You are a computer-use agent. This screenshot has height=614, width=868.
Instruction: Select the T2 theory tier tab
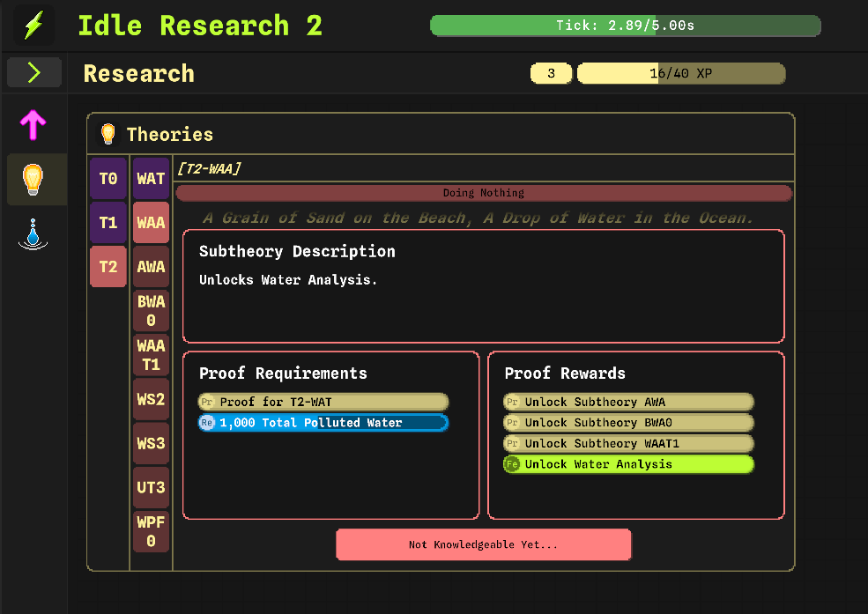pos(108,267)
